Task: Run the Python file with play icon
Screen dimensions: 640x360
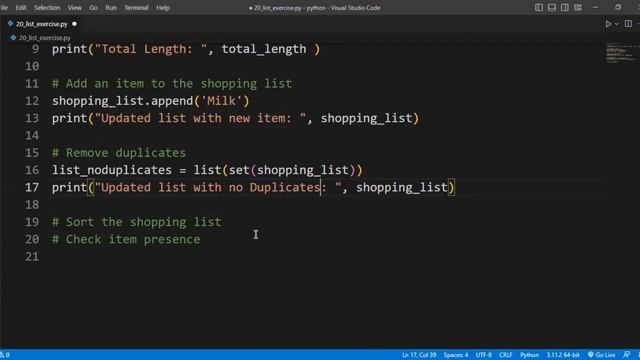Action: pos(608,24)
